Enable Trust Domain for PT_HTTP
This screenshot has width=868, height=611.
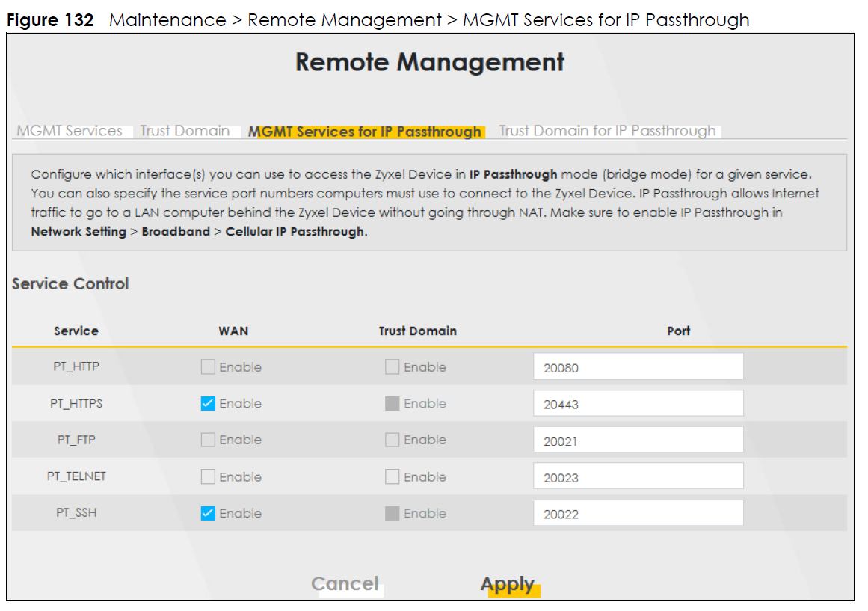[x=392, y=367]
